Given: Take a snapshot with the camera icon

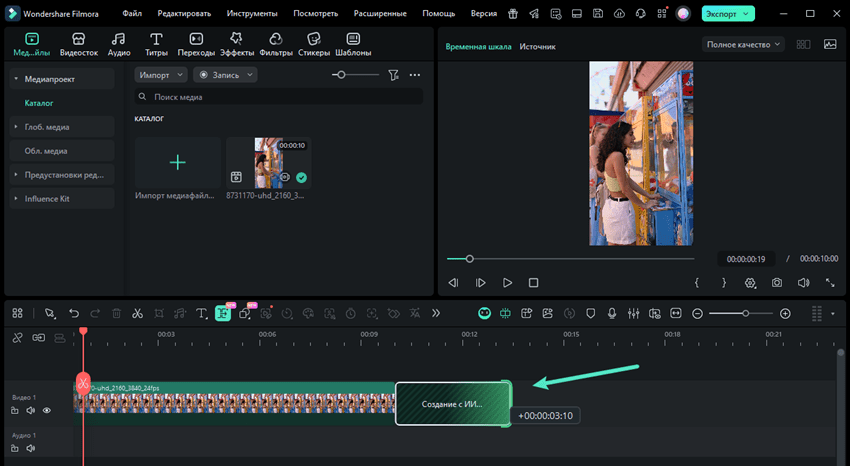Looking at the screenshot, I should [x=777, y=283].
